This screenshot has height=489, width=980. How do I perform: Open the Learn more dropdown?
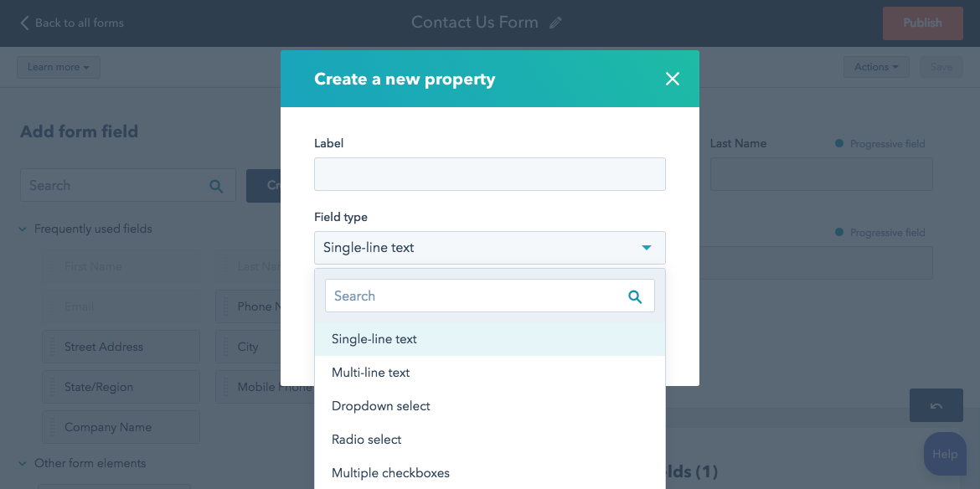pyautogui.click(x=58, y=67)
